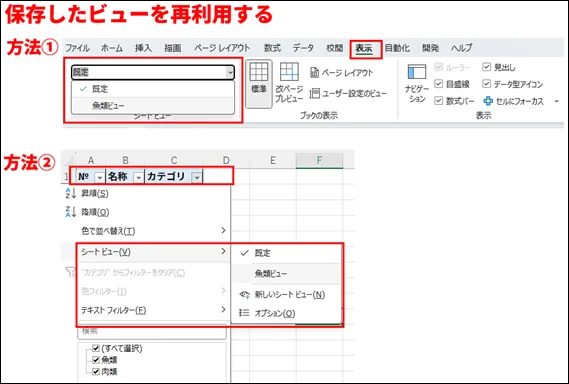Open the sheet view combo box showing 既定
Viewport: 569px width, 384px height.
pos(153,72)
